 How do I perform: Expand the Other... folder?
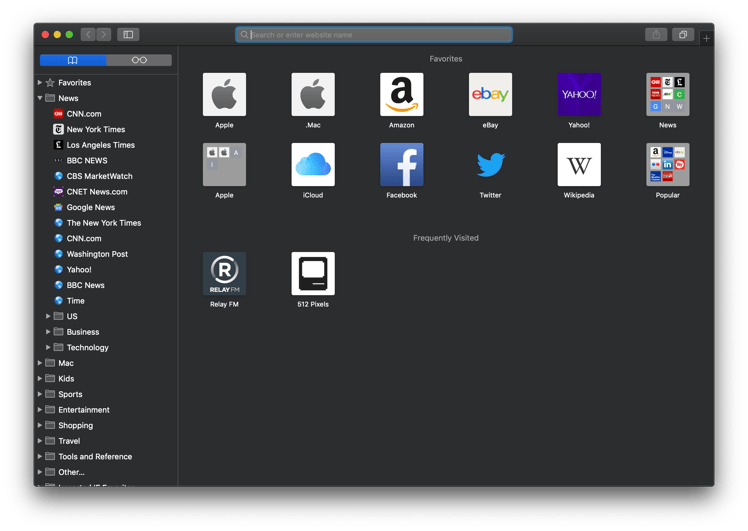40,472
